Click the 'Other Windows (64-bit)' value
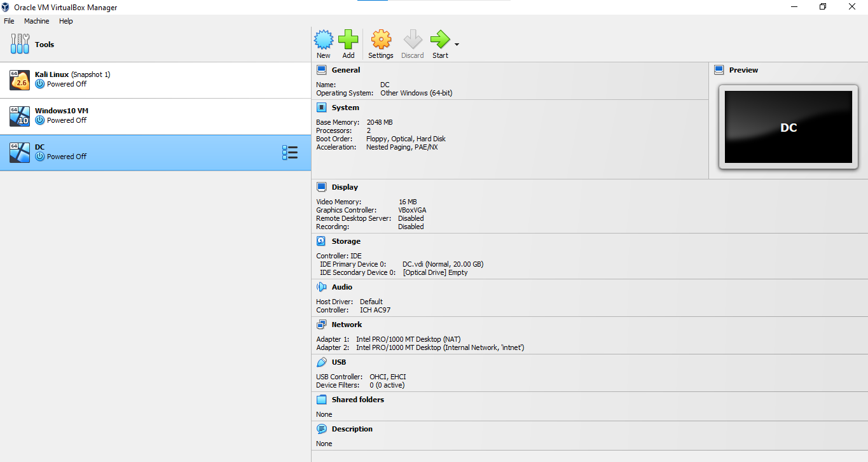Screen dimensions: 868x462 (417, 93)
